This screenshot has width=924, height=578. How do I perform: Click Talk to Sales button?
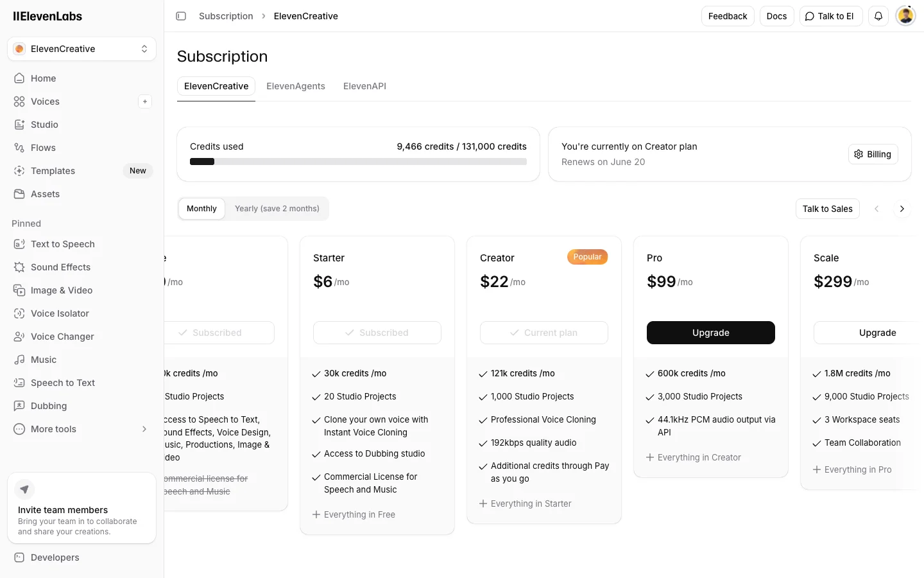[x=828, y=209]
